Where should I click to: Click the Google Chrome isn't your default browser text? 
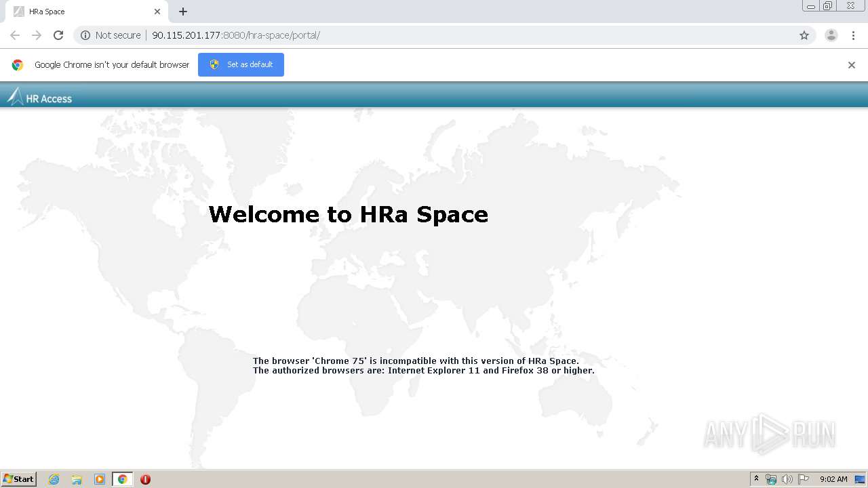tap(112, 65)
